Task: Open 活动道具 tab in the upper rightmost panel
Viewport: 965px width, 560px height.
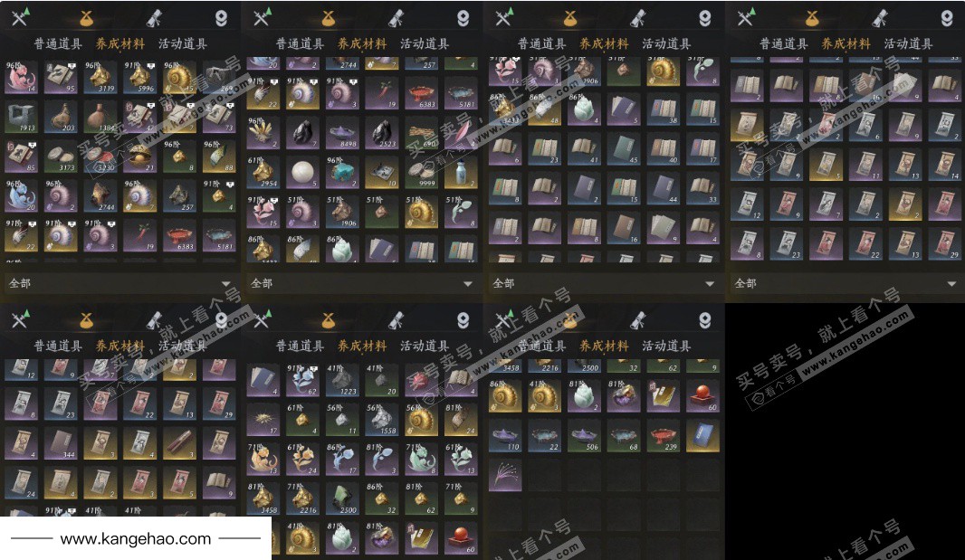Action: [x=908, y=43]
